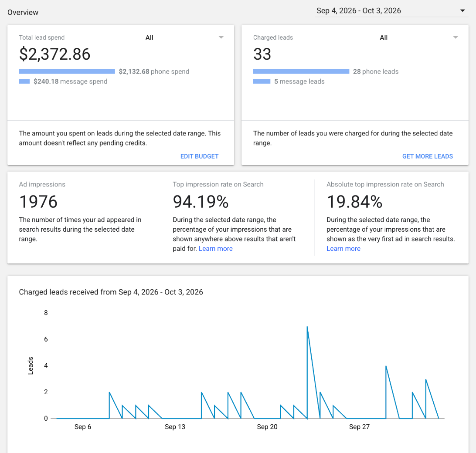Image resolution: width=476 pixels, height=453 pixels.
Task: Click the Sep 27 axis label
Action: [360, 426]
